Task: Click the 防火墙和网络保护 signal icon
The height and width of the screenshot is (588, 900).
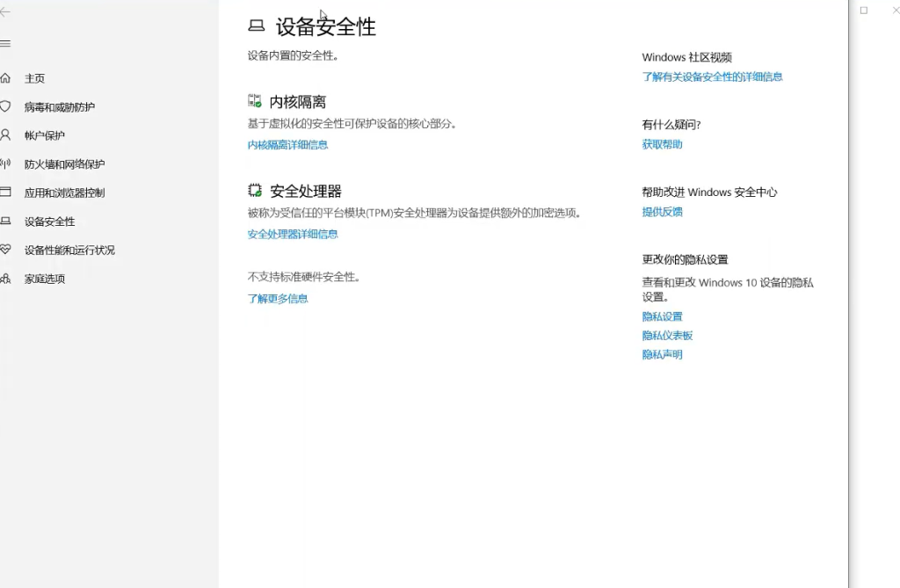Action: [5, 163]
